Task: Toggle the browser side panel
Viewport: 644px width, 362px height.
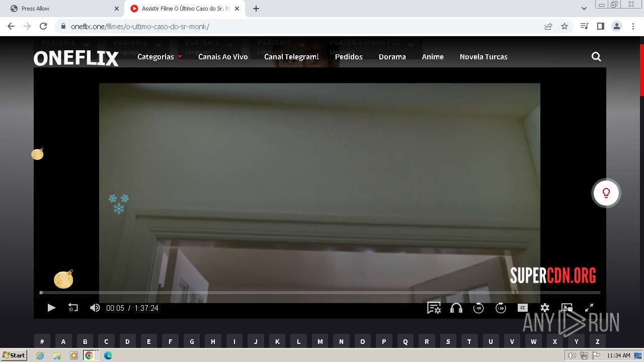Action: tap(600, 26)
